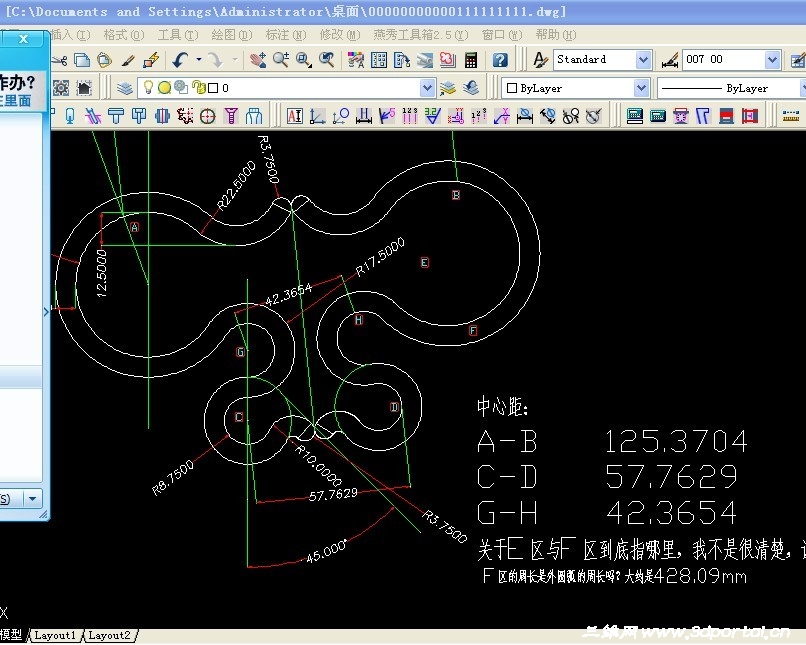Toggle layer 0 viewport freeze icon
Image resolution: width=806 pixels, height=645 pixels.
click(181, 87)
